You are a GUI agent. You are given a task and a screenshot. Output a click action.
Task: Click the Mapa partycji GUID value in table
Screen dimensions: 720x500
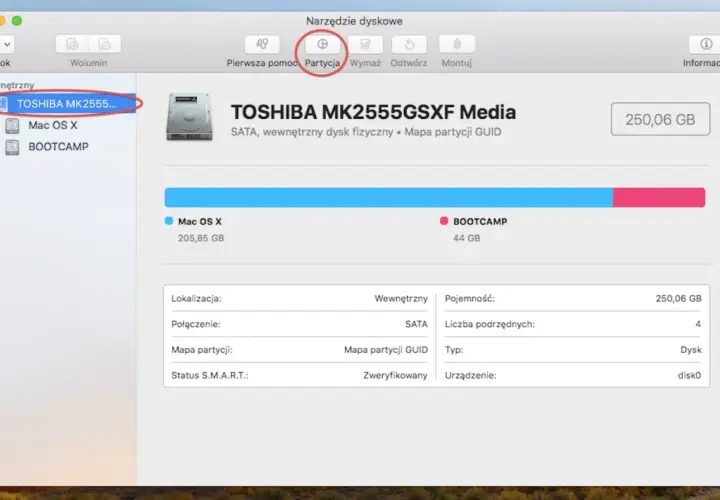(386, 350)
